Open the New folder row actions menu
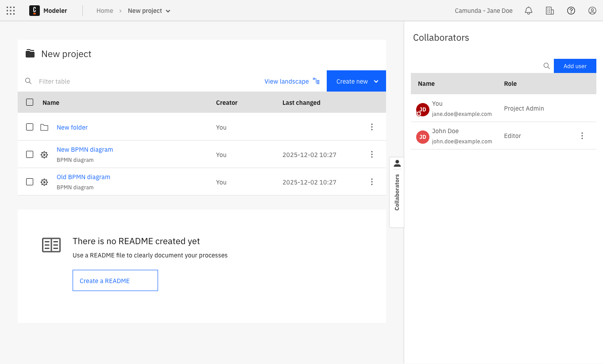This screenshot has height=364, width=603. tap(371, 127)
